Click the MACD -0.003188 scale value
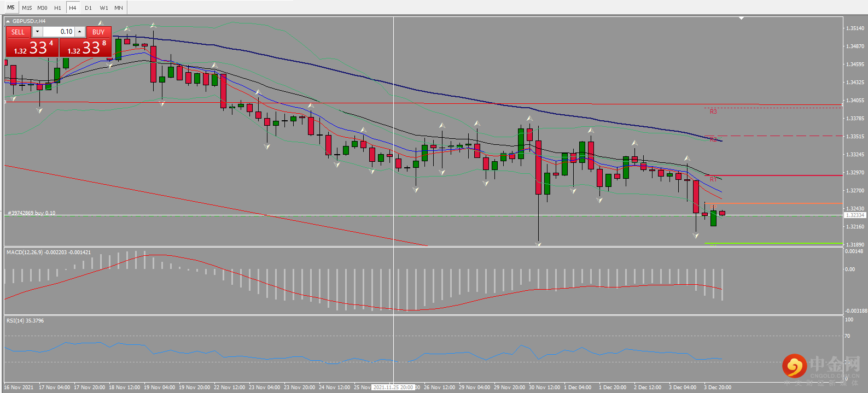The width and height of the screenshot is (868, 393). 856,310
